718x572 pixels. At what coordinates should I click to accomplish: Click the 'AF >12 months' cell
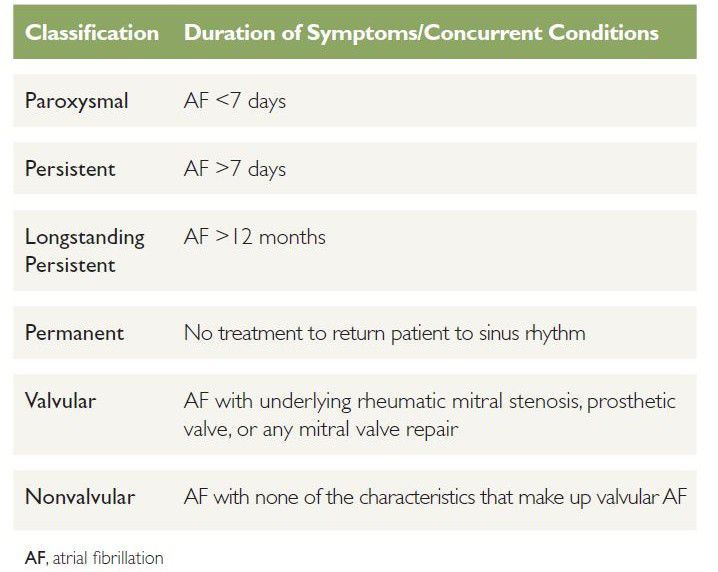[255, 237]
